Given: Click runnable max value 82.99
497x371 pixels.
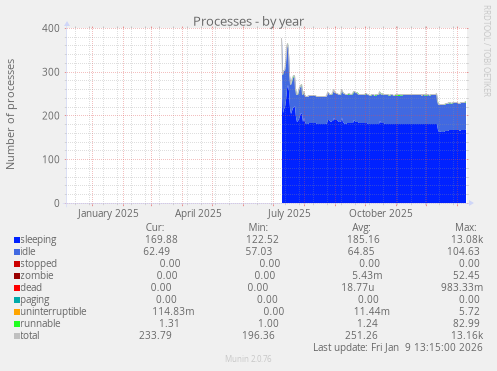Looking at the screenshot, I should coord(466,323).
